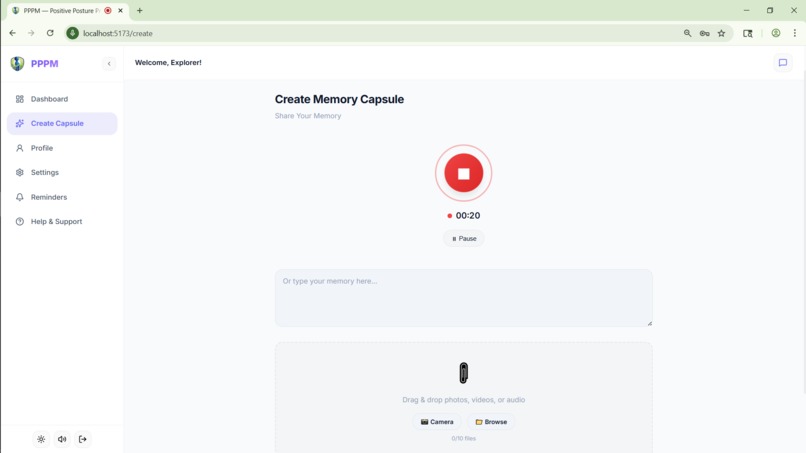Click the tab recording indicator dot

click(x=108, y=10)
